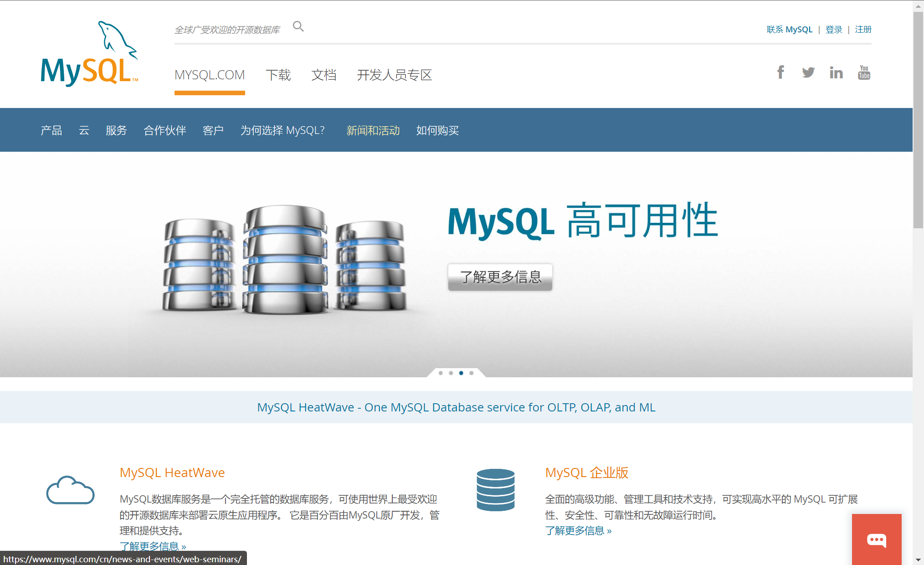This screenshot has width=924, height=565.
Task: Open the chat bubble widget
Action: (876, 540)
